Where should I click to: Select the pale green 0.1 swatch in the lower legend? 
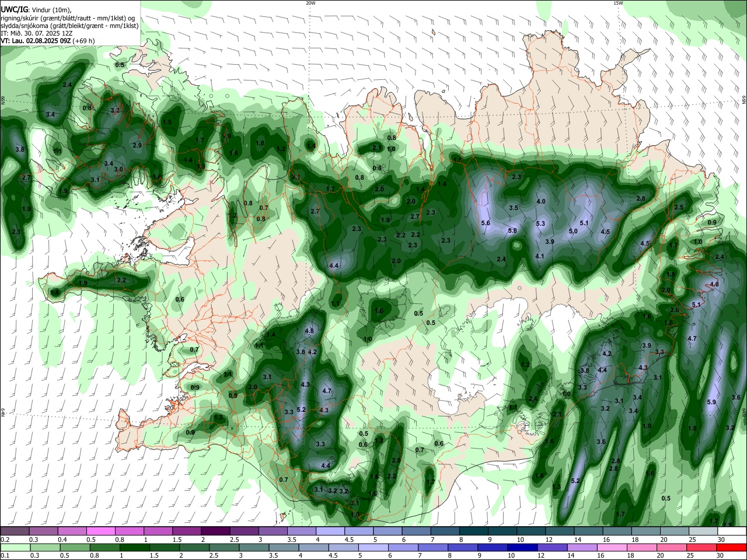tap(15, 547)
